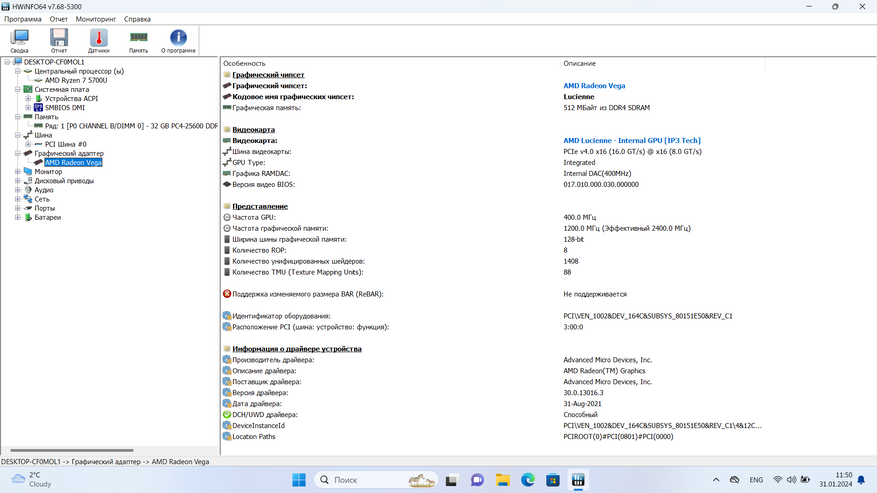
Task: Click the Версия видео BIOS icon
Action: tap(227, 184)
